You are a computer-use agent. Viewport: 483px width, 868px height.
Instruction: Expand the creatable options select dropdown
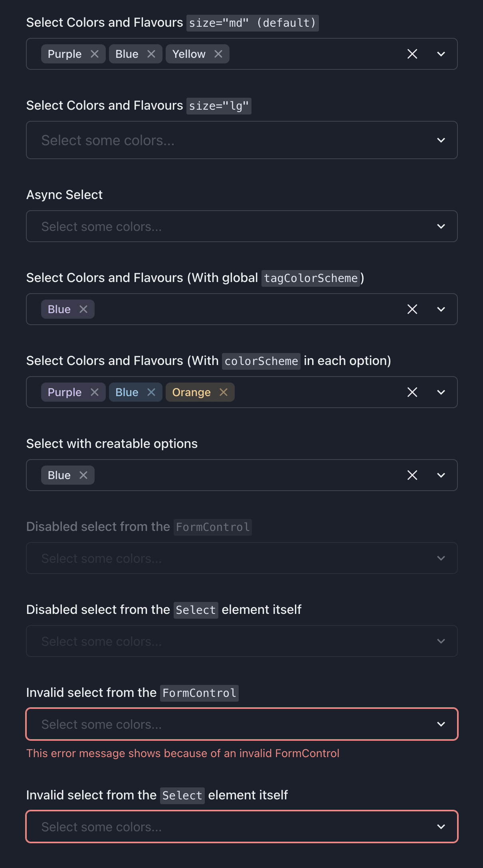pyautogui.click(x=441, y=475)
